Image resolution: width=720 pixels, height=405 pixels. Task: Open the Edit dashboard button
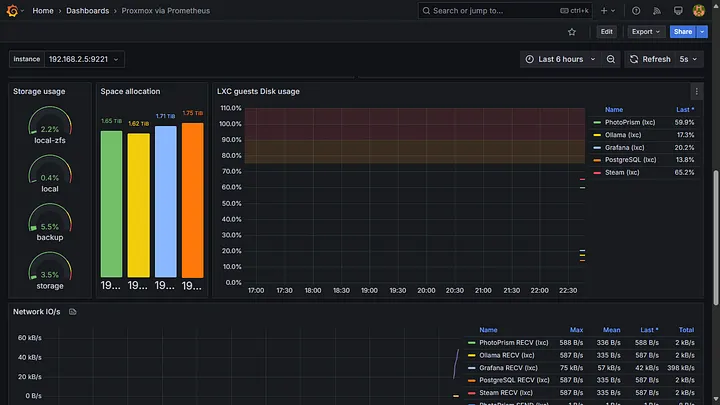point(607,32)
